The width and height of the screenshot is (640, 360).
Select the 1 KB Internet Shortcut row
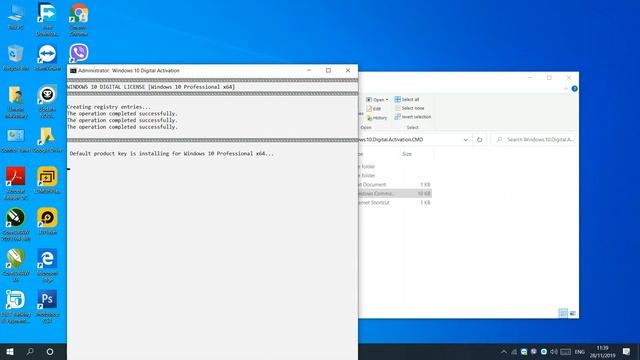(x=395, y=202)
